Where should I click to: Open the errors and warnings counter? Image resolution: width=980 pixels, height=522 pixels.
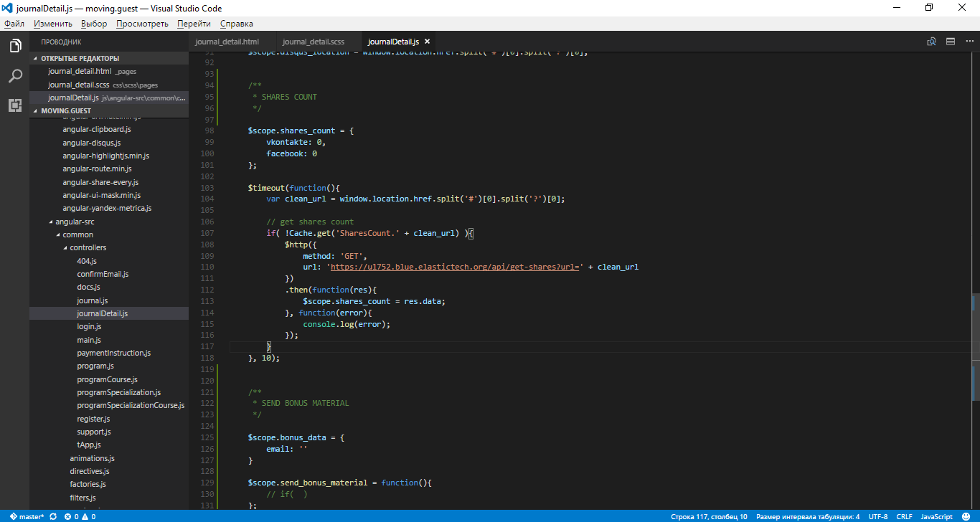point(80,516)
